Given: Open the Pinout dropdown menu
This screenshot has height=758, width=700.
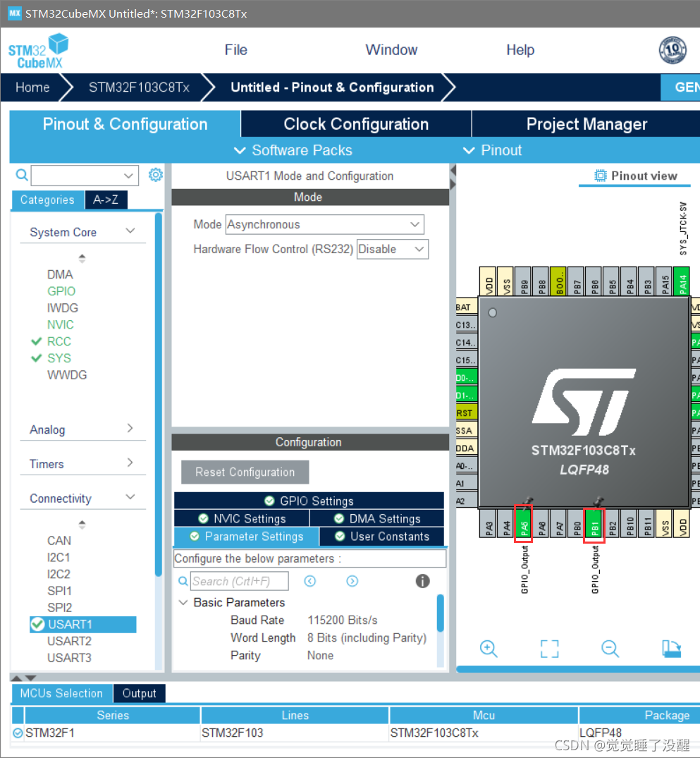Looking at the screenshot, I should (x=492, y=150).
